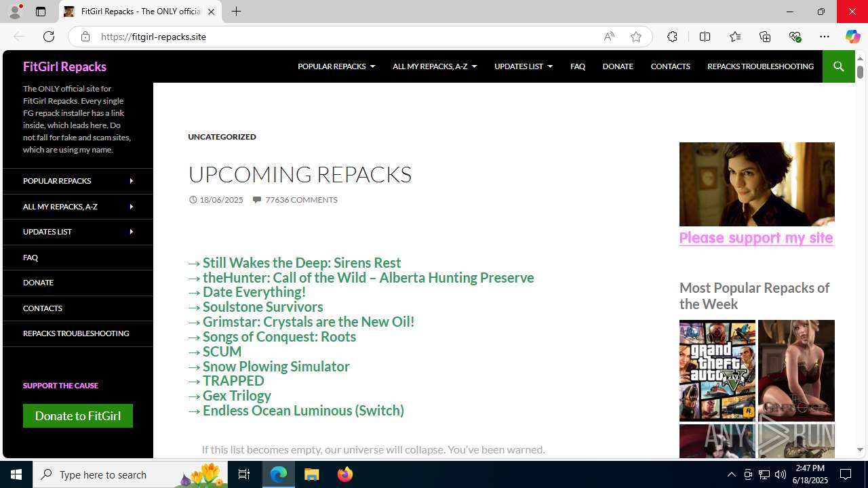Image resolution: width=868 pixels, height=488 pixels.
Task: Switch to Microsoft Edge on taskbar
Action: point(279,474)
